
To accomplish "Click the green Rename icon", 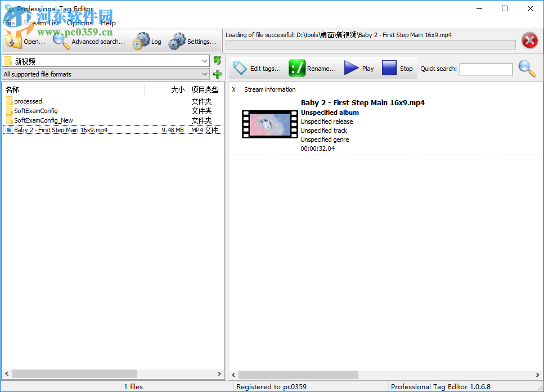I will [x=297, y=68].
